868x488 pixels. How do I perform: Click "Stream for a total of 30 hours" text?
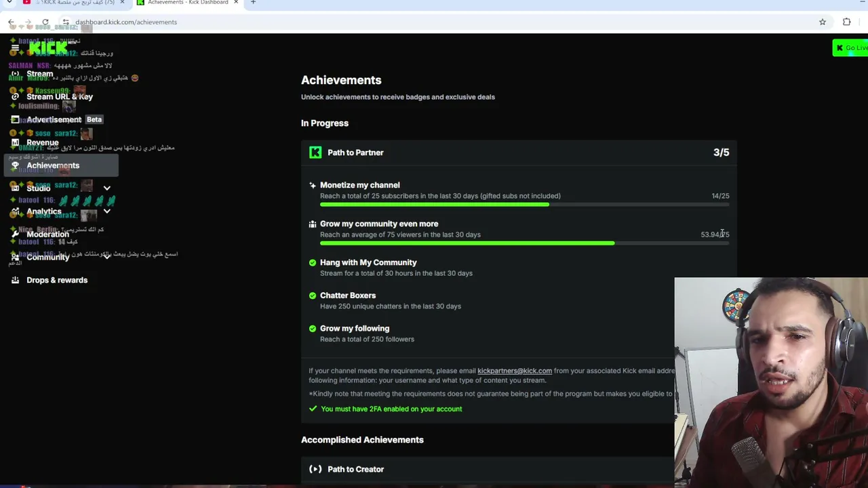tap(396, 273)
